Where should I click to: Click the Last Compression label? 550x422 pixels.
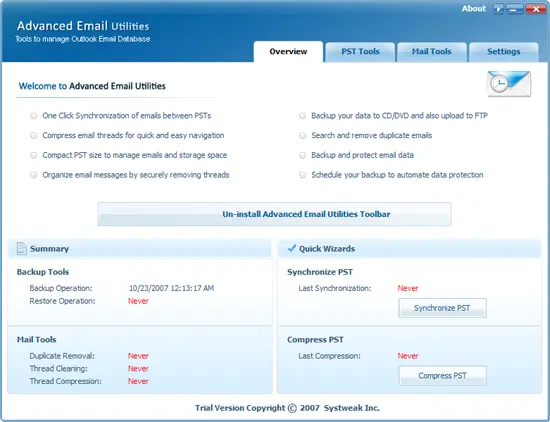click(x=329, y=356)
